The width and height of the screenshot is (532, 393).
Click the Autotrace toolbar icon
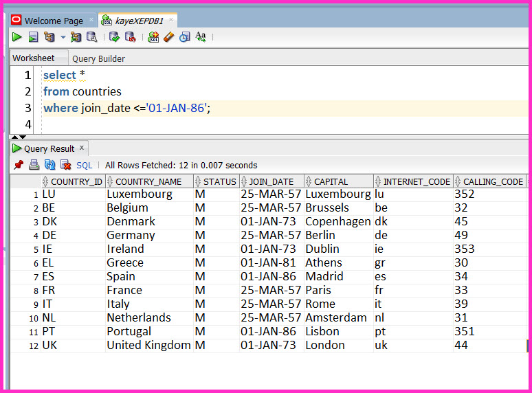(x=76, y=37)
